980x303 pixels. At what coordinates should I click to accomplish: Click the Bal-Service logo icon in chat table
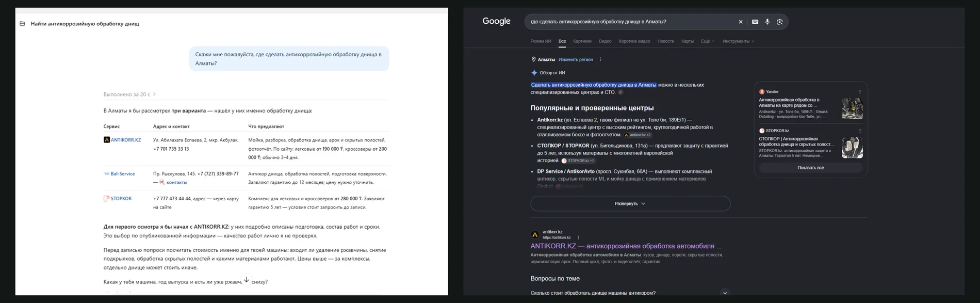click(106, 174)
